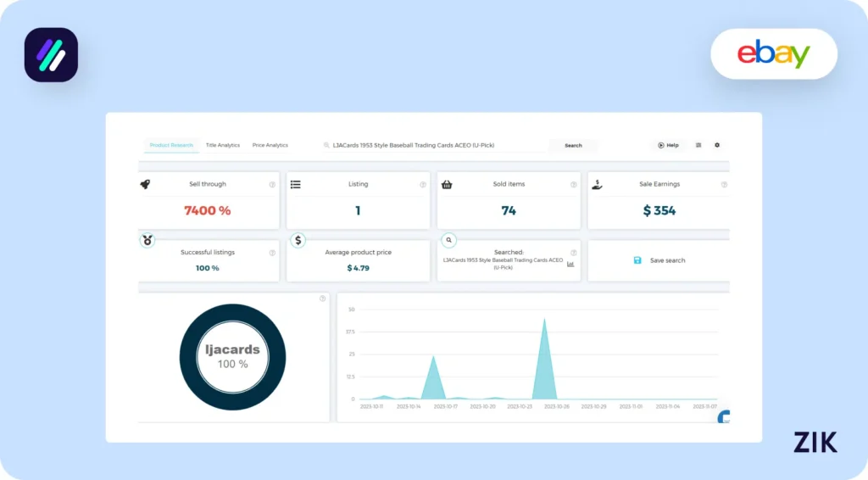
Task: Click the product search input field
Action: coord(432,145)
